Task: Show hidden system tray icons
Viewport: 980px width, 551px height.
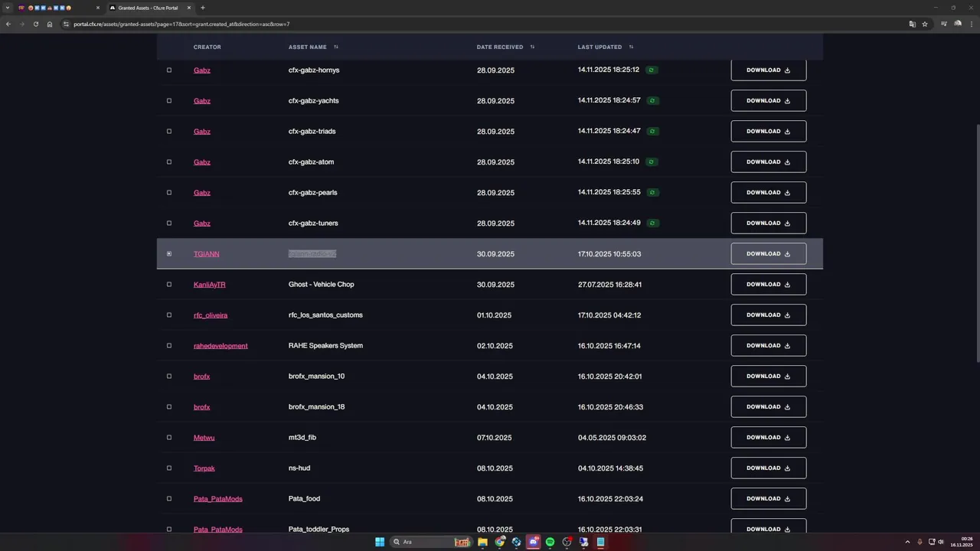Action: pos(908,542)
